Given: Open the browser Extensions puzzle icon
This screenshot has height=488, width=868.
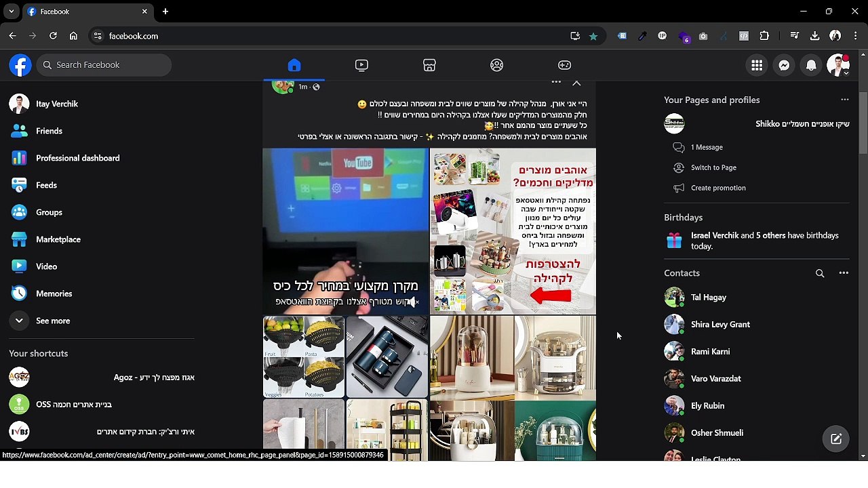Looking at the screenshot, I should tap(764, 36).
